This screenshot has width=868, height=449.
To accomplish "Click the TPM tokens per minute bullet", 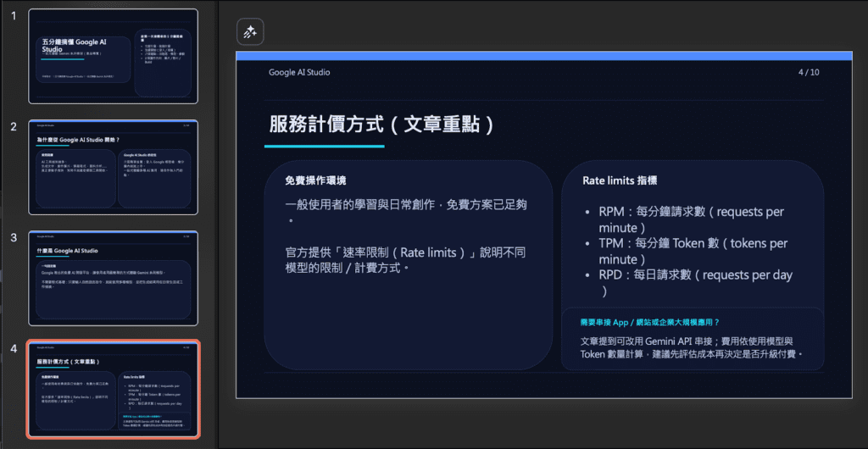I will tap(693, 251).
